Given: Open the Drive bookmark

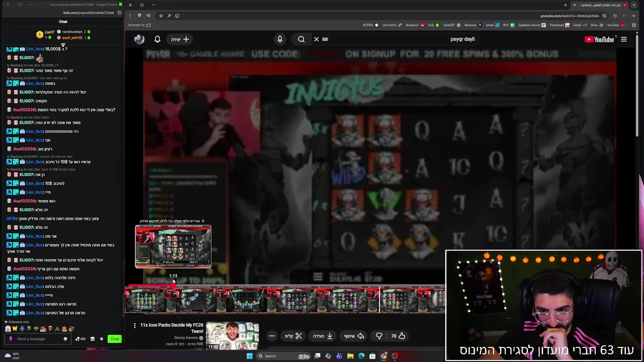Looking at the screenshot, I should 597,25.
